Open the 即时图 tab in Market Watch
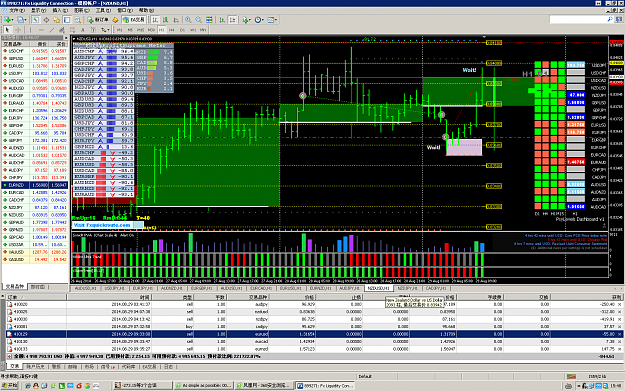 [38, 287]
